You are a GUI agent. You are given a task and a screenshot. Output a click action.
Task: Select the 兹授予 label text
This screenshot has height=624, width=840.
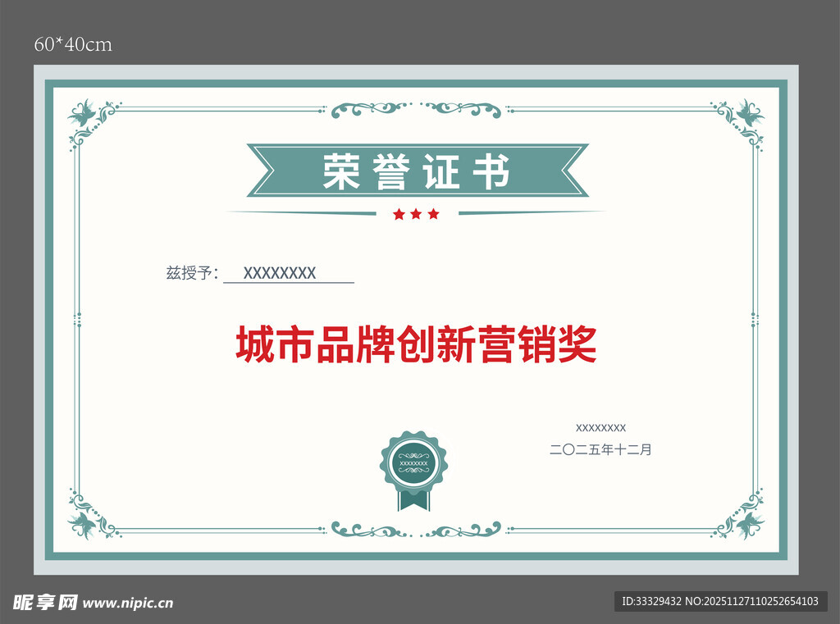tap(192, 274)
